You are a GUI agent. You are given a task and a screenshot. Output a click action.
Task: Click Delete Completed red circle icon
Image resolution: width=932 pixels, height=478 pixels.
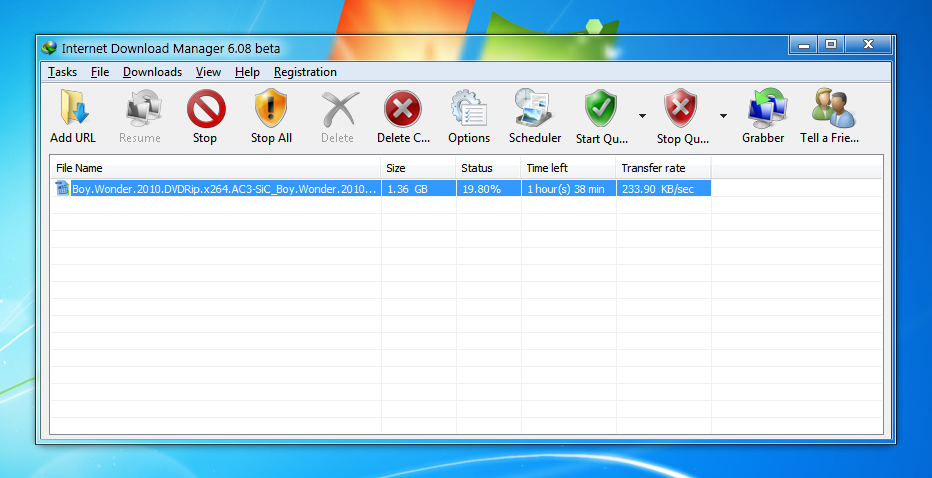point(403,109)
